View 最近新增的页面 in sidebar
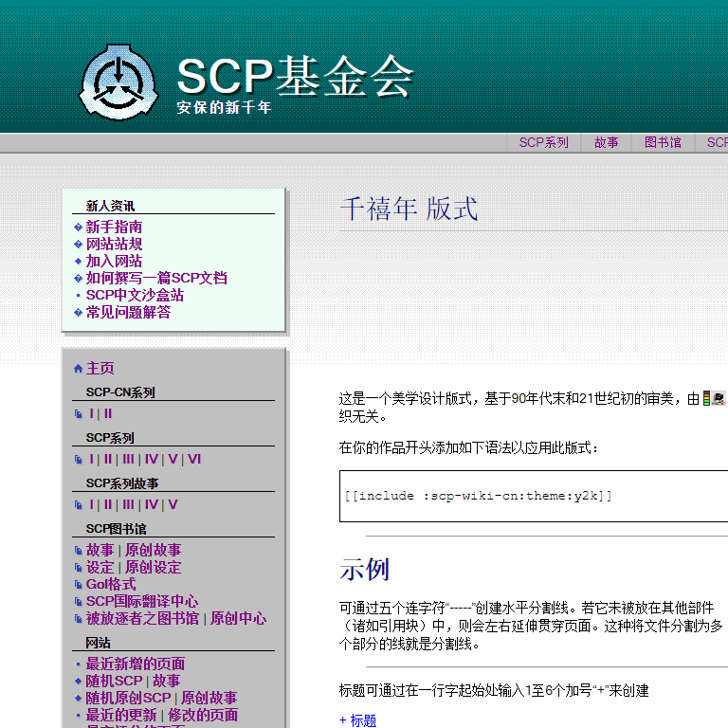728x728 pixels. pos(136,664)
